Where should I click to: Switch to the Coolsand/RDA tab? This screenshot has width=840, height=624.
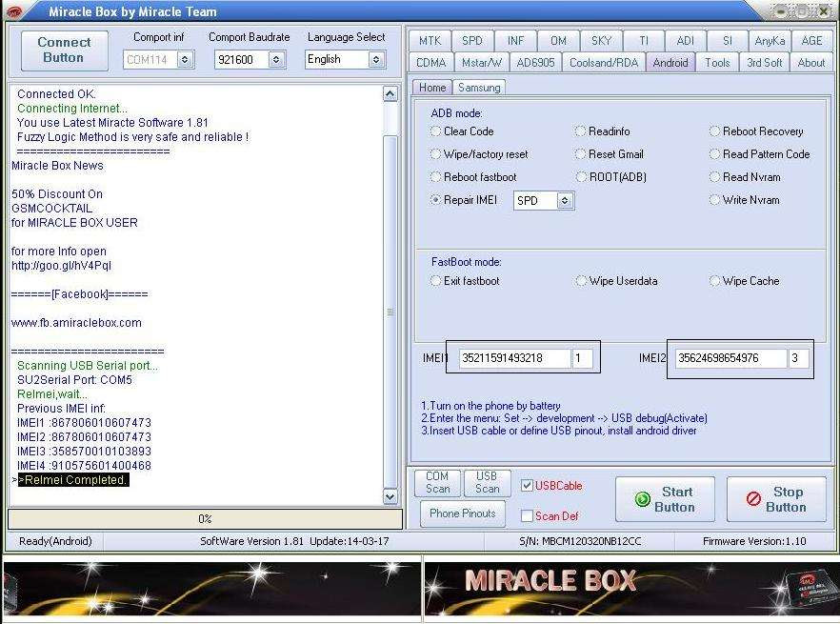pyautogui.click(x=604, y=63)
